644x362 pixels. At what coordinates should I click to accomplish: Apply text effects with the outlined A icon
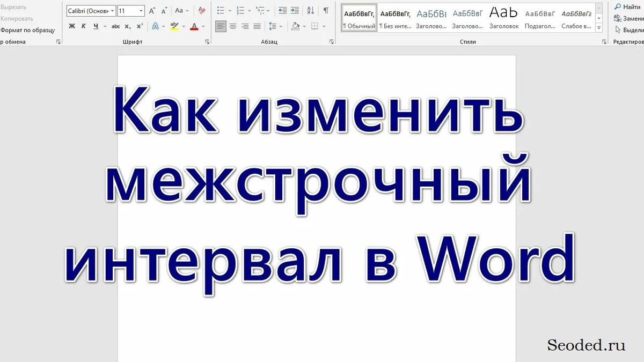click(x=155, y=26)
